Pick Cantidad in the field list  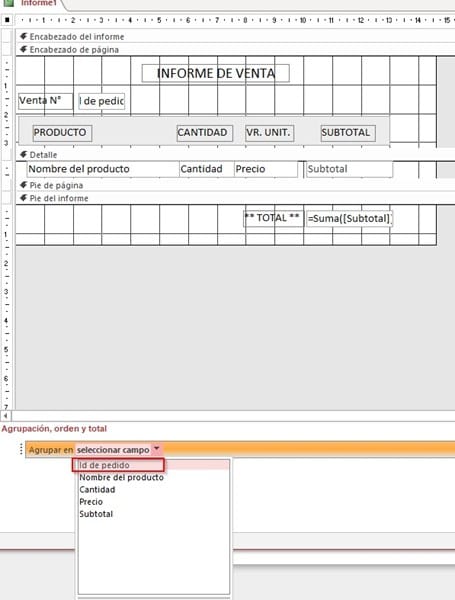click(97, 490)
